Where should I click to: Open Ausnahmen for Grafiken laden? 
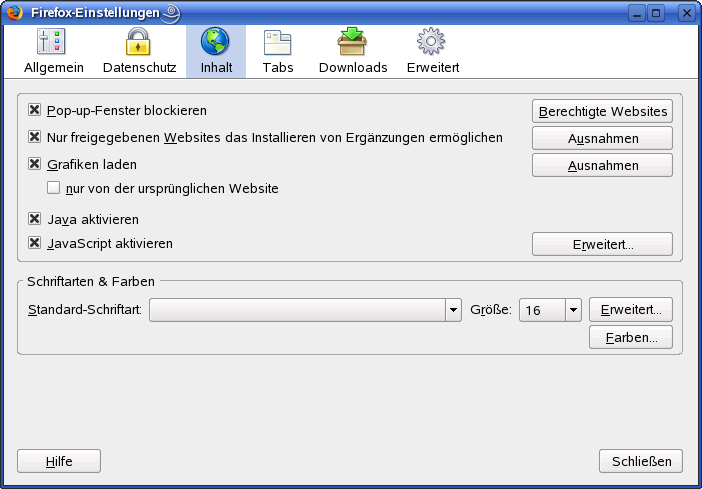click(x=602, y=165)
